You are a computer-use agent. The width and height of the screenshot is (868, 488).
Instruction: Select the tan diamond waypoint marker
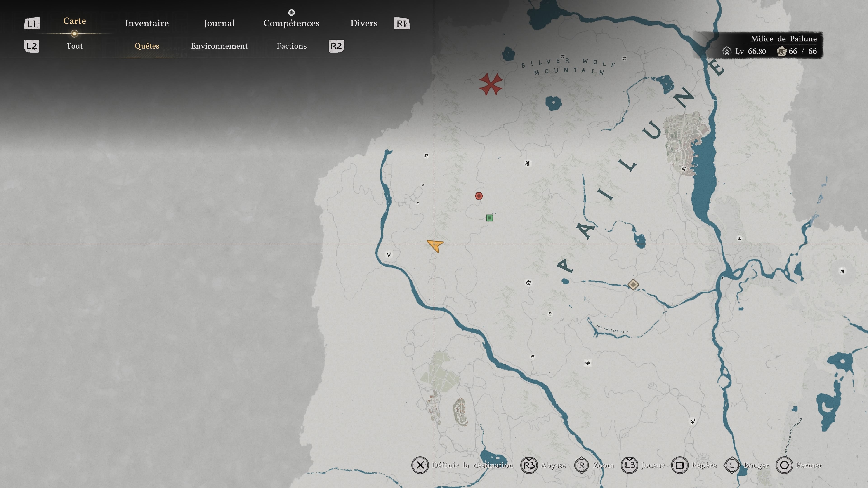[x=633, y=285]
